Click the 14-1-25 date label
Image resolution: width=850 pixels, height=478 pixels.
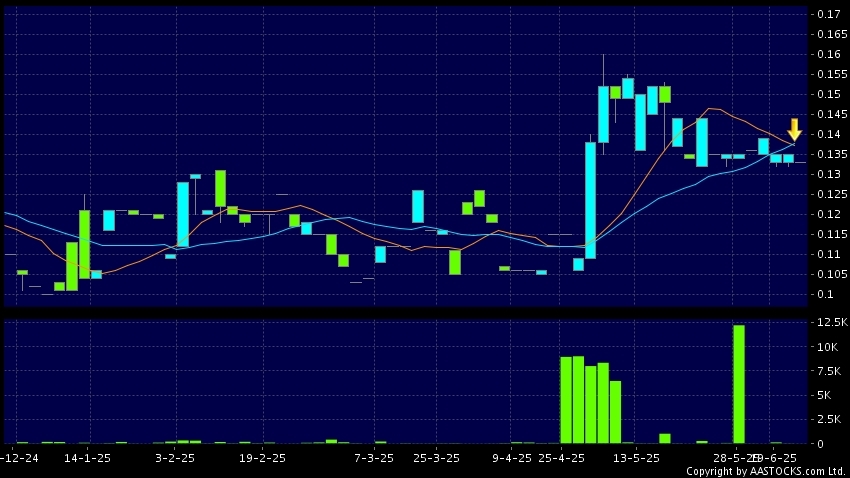pyautogui.click(x=87, y=458)
